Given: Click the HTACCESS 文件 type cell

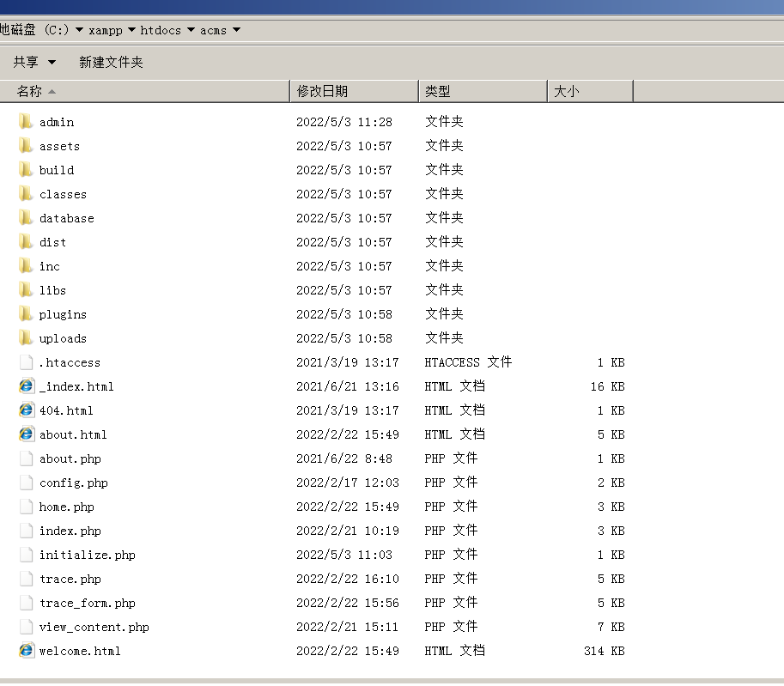Looking at the screenshot, I should coord(468,362).
